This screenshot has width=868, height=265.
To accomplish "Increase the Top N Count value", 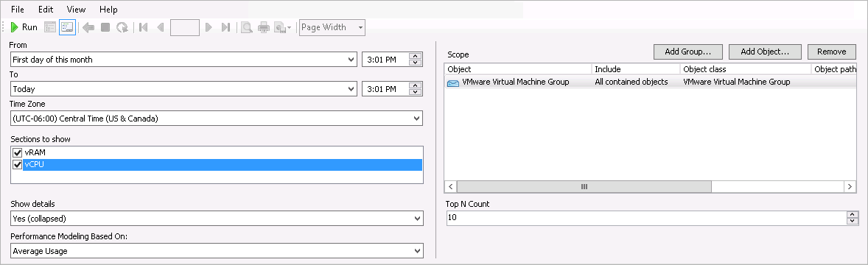I will (x=853, y=215).
